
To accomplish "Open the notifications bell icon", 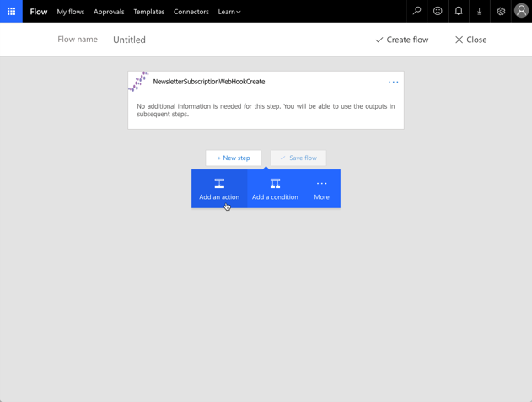I will [x=459, y=11].
